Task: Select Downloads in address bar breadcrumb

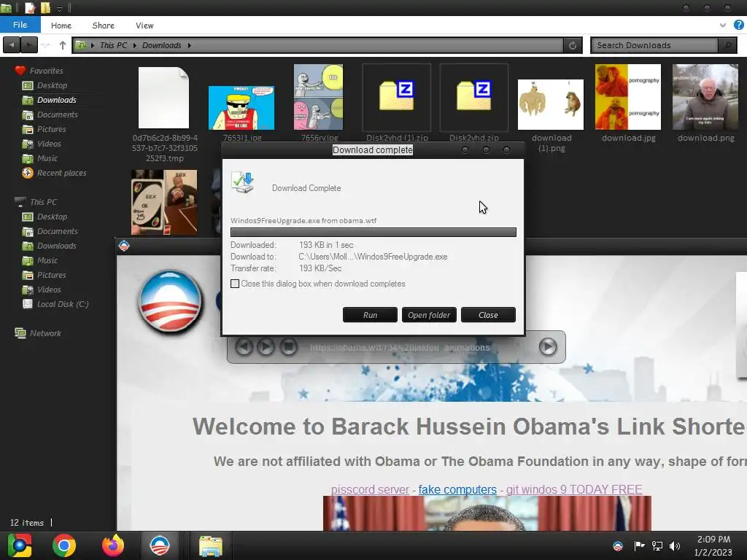Action: click(161, 45)
